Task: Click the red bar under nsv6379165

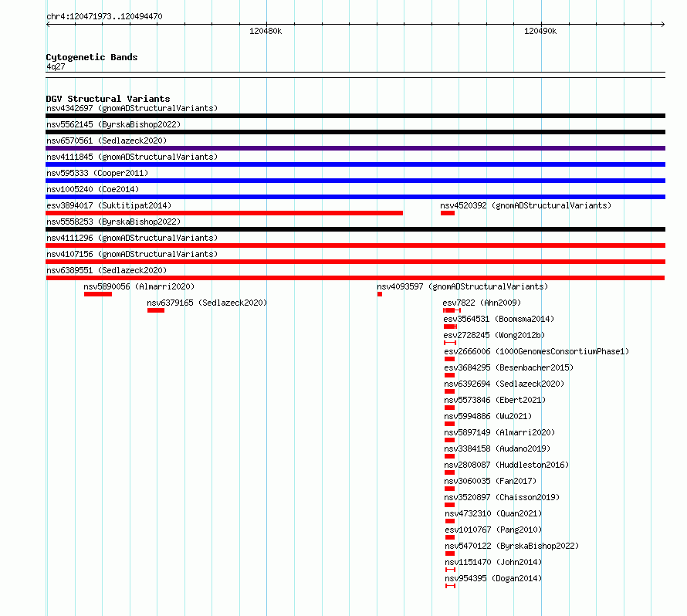Action: coord(155,310)
